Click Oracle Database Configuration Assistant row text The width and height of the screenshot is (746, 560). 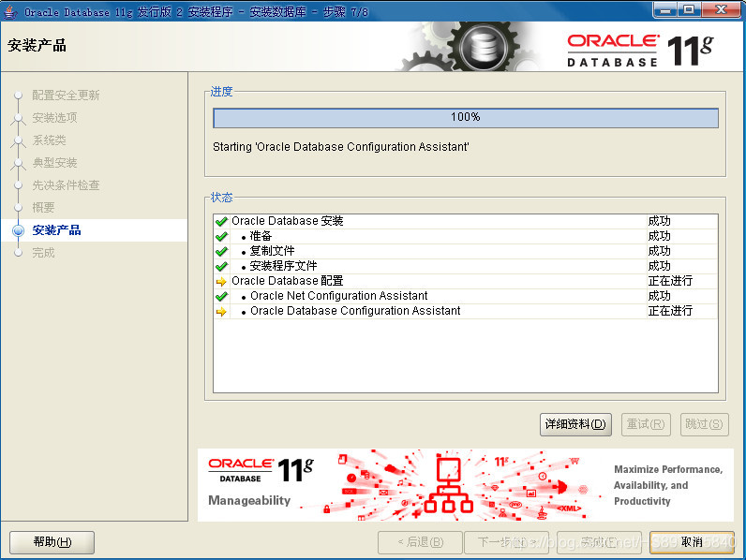[x=355, y=311]
